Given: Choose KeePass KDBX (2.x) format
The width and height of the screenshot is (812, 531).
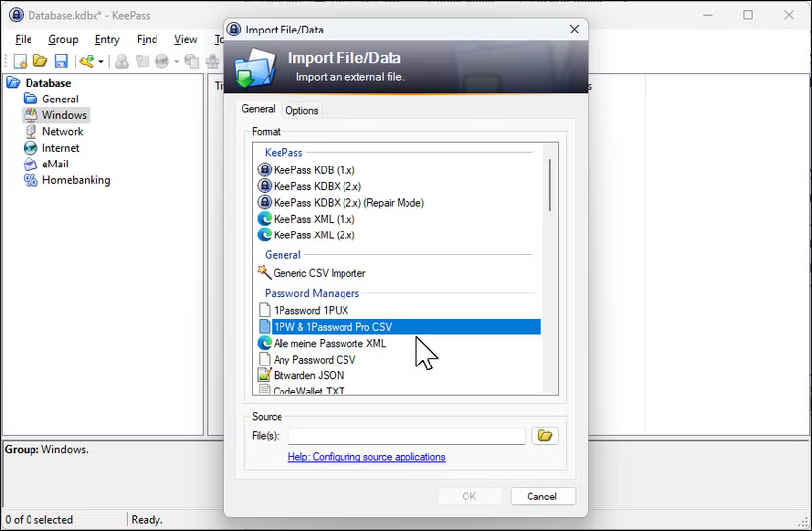Looking at the screenshot, I should click(317, 186).
